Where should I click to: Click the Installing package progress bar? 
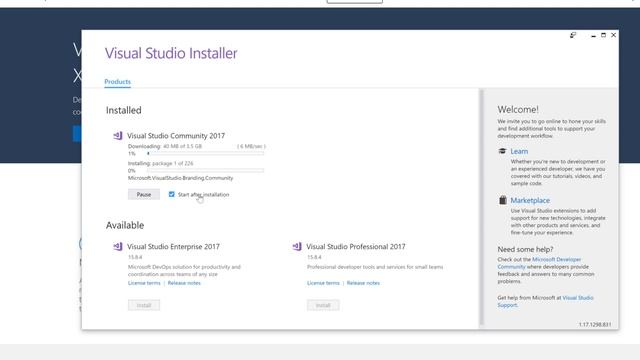click(205, 171)
